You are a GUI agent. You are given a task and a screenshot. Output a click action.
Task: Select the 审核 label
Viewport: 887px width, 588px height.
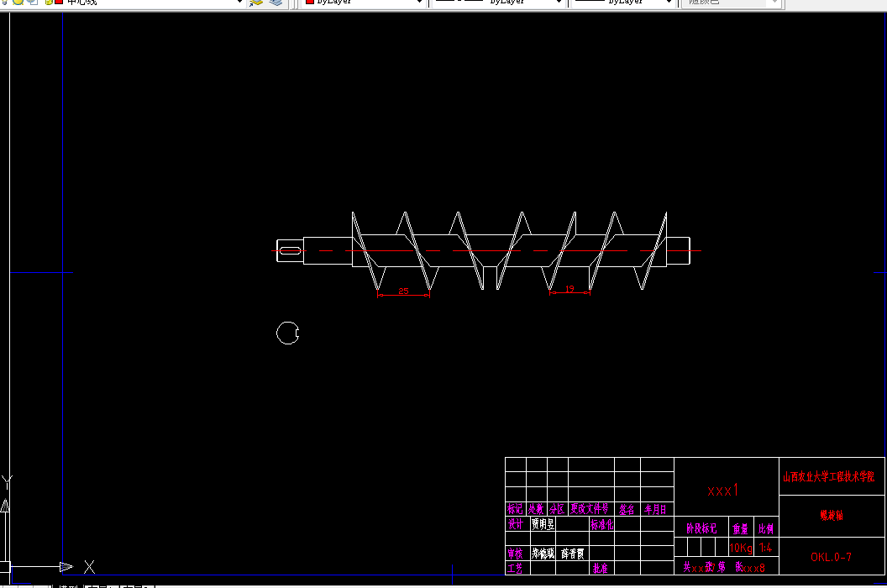pyautogui.click(x=516, y=554)
